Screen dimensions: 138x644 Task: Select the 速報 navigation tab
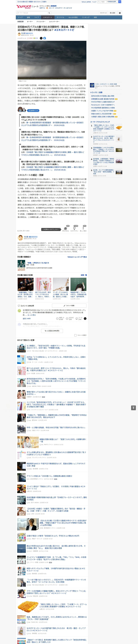click(x=28, y=17)
